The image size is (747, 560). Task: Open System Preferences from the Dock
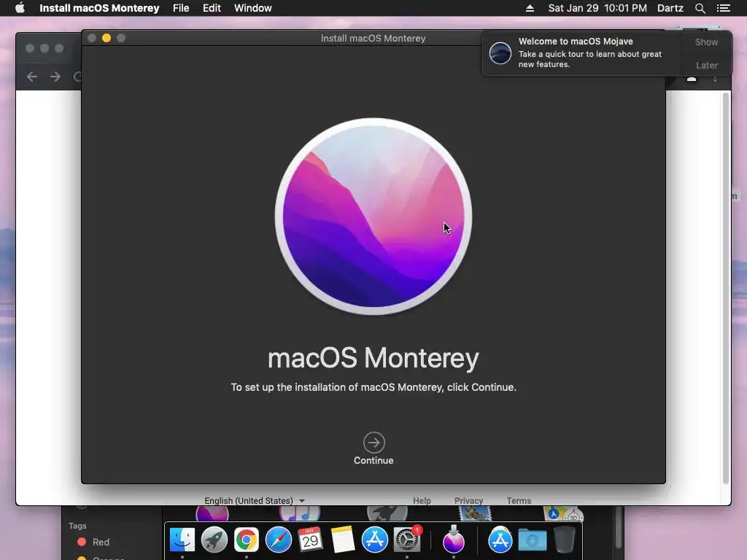tap(407, 540)
